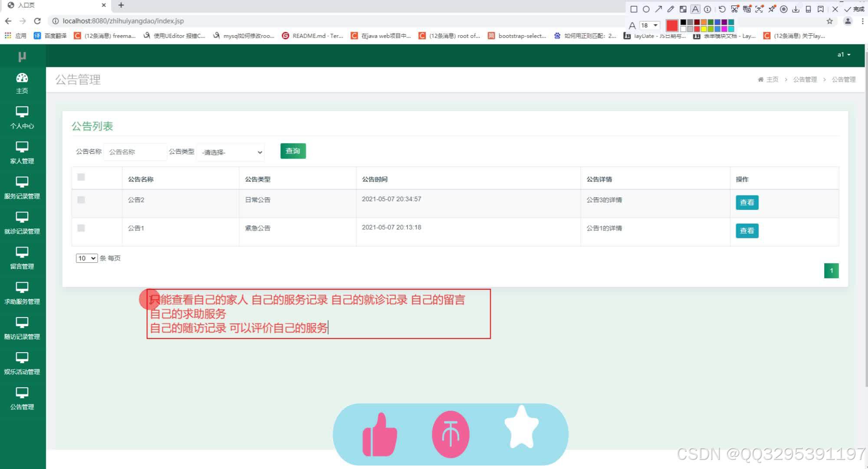Open the Chrome profile avatar
This screenshot has width=868, height=469.
[848, 21]
